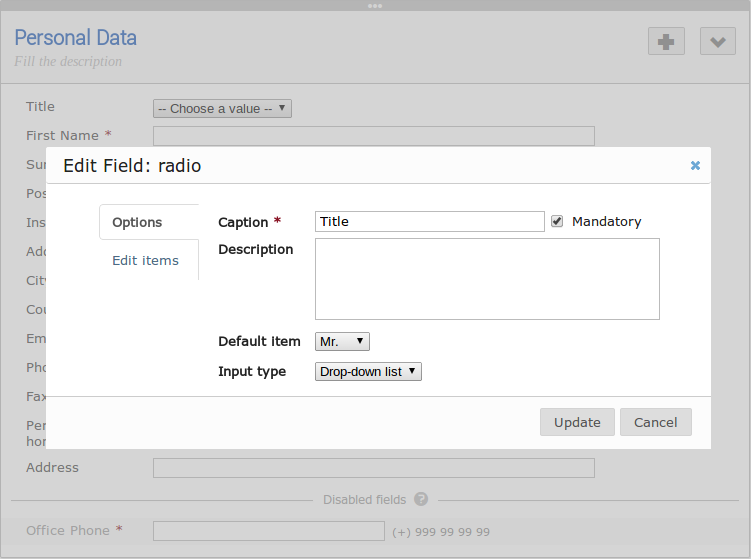Toggle the Mandatory checkbox

[557, 221]
